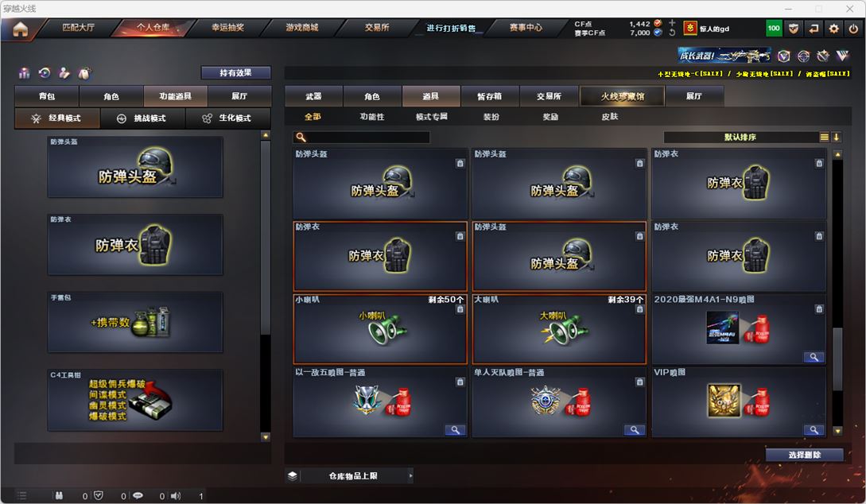Viewport: 866px width, 504px height.
Task: Click the back arrow icon in top bar
Action: click(x=814, y=28)
